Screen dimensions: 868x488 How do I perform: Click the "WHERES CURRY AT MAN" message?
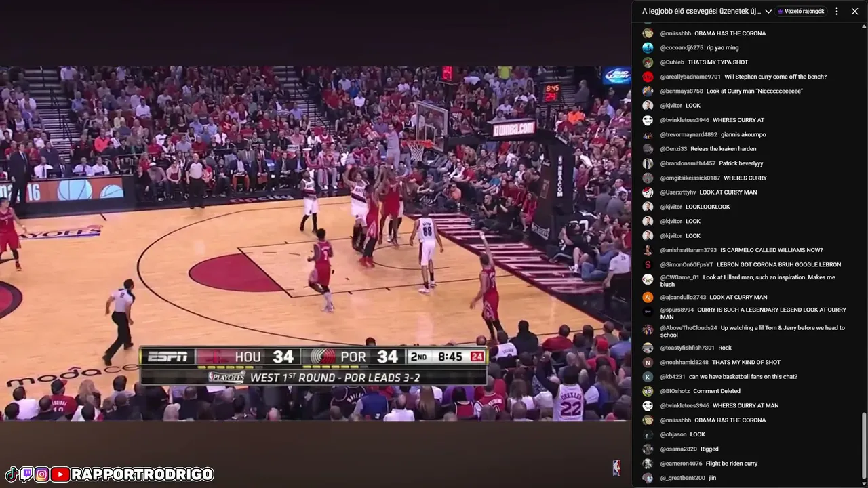point(746,406)
